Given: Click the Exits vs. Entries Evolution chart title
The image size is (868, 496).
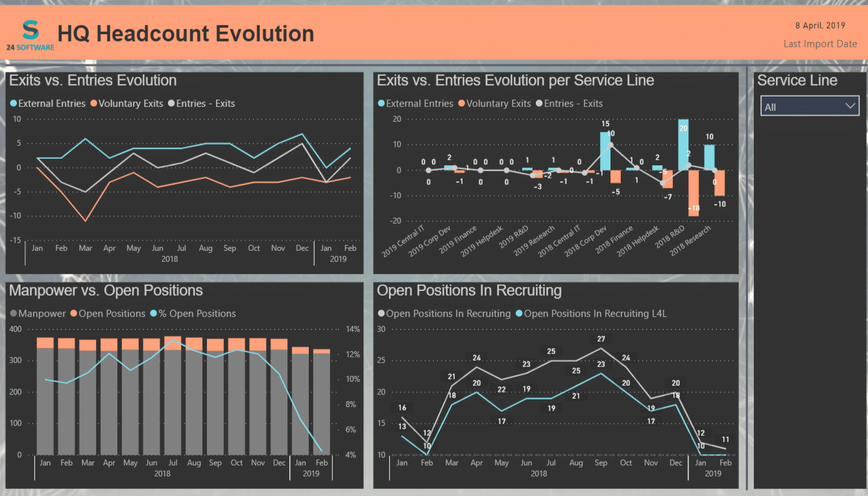Looking at the screenshot, I should tap(93, 80).
